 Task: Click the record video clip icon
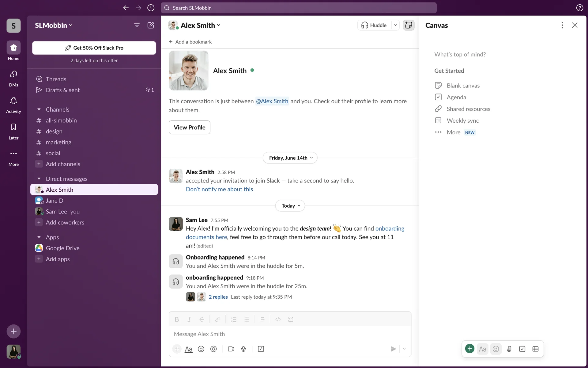coord(231,349)
